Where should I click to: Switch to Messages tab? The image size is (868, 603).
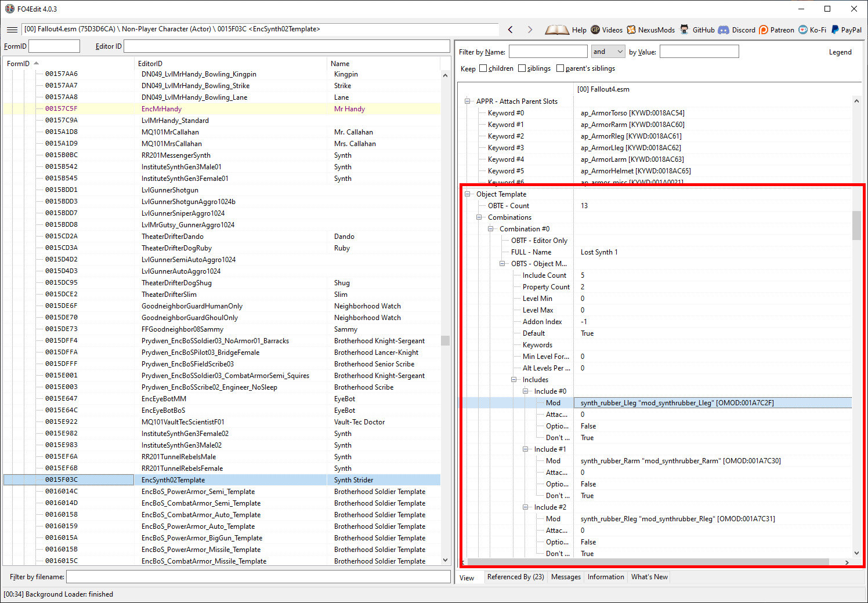(566, 577)
